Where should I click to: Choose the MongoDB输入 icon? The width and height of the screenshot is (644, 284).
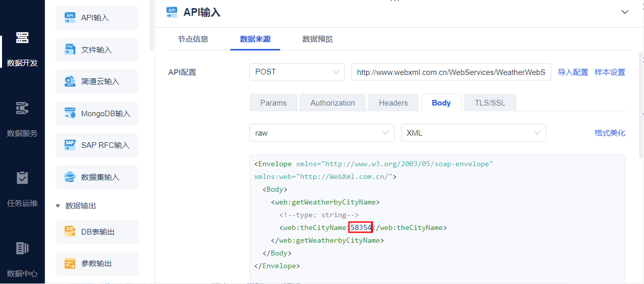tap(70, 113)
